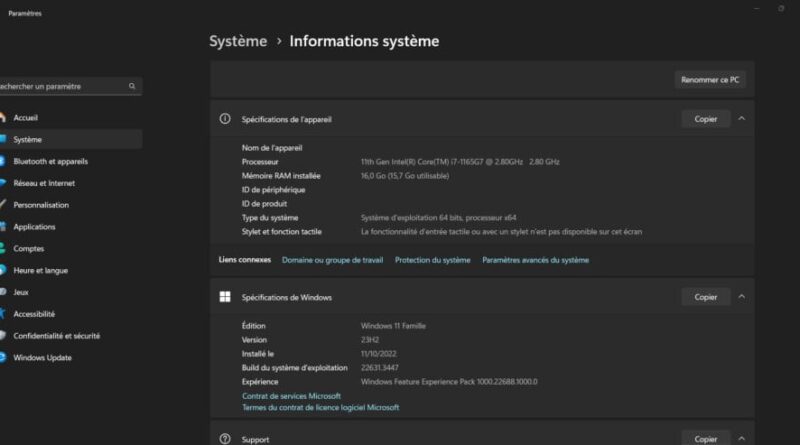
Task: Open Protection du système link
Action: tap(433, 260)
